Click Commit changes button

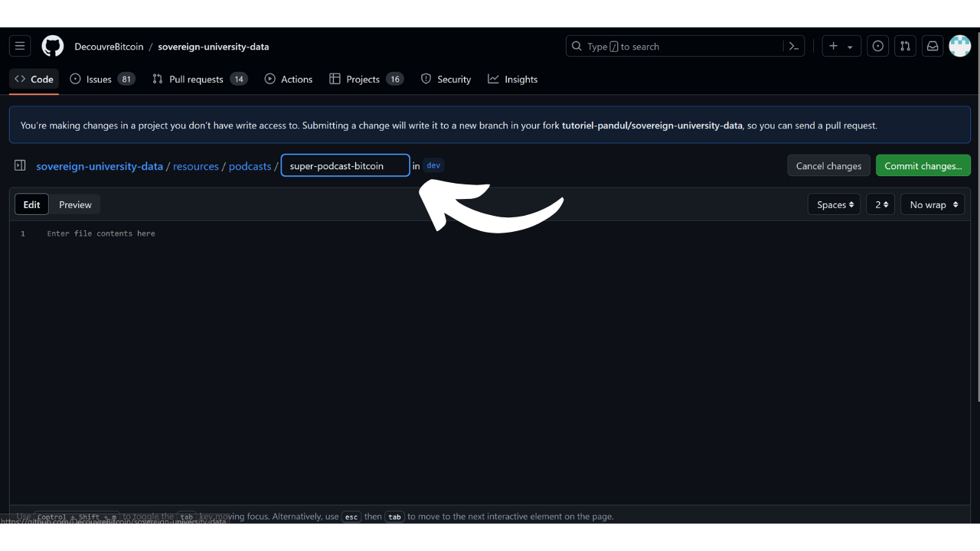tap(923, 165)
